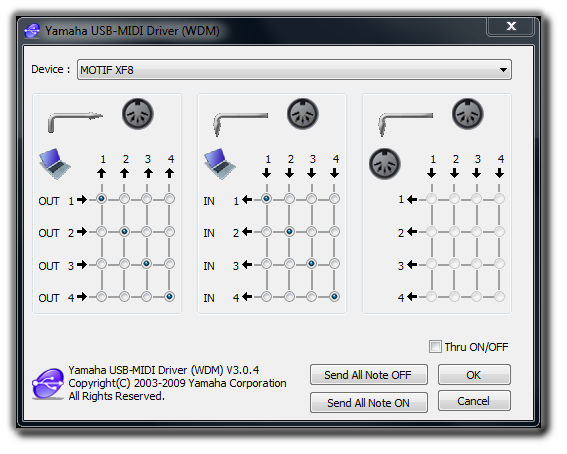The height and width of the screenshot is (454, 567).
Task: Select the OUT 3 to port 3 radio button
Action: coord(146,264)
